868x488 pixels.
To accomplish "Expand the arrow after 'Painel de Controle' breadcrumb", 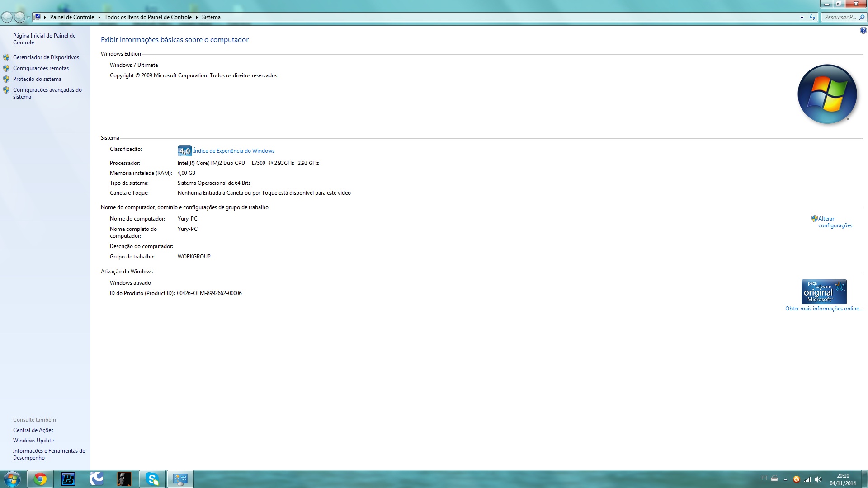I will (x=99, y=17).
